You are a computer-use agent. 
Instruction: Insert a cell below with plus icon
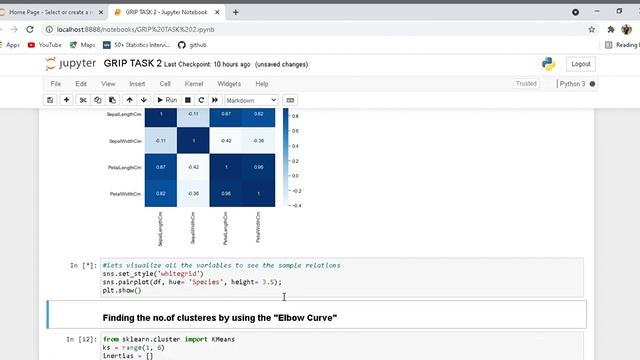pos(66,100)
